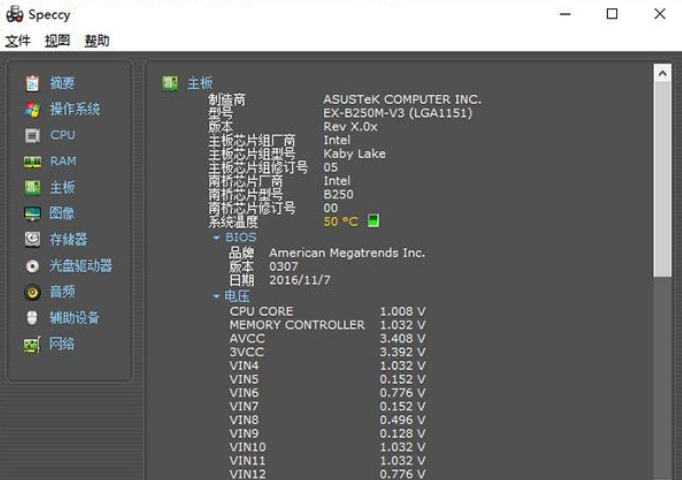The height and width of the screenshot is (480, 682).
Task: Maximize the Speccy window
Action: pos(612,14)
